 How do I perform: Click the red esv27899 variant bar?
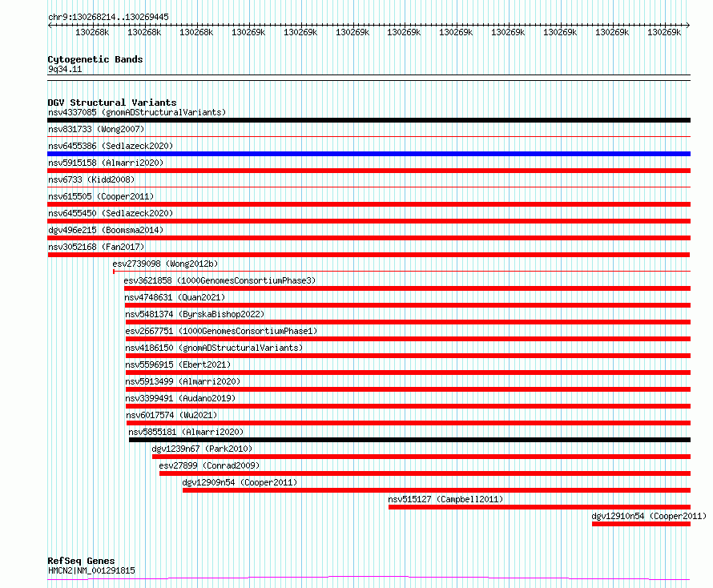pyautogui.click(x=425, y=473)
